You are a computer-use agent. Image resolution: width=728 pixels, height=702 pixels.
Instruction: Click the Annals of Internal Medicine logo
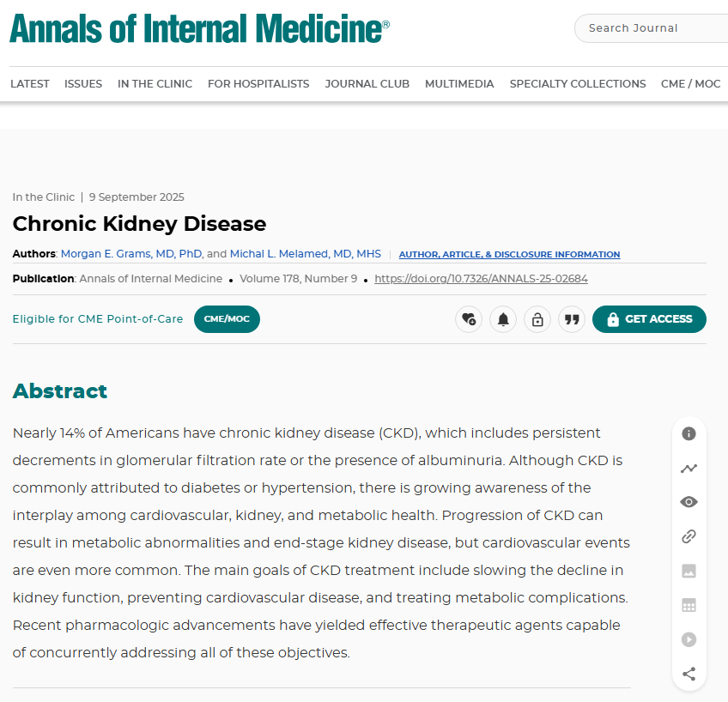click(200, 28)
